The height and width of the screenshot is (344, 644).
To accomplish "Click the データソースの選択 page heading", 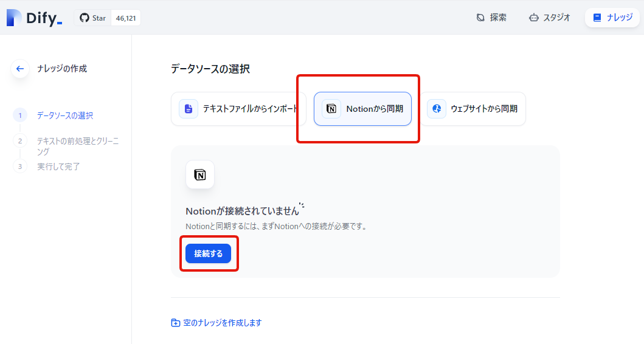I will click(x=210, y=69).
